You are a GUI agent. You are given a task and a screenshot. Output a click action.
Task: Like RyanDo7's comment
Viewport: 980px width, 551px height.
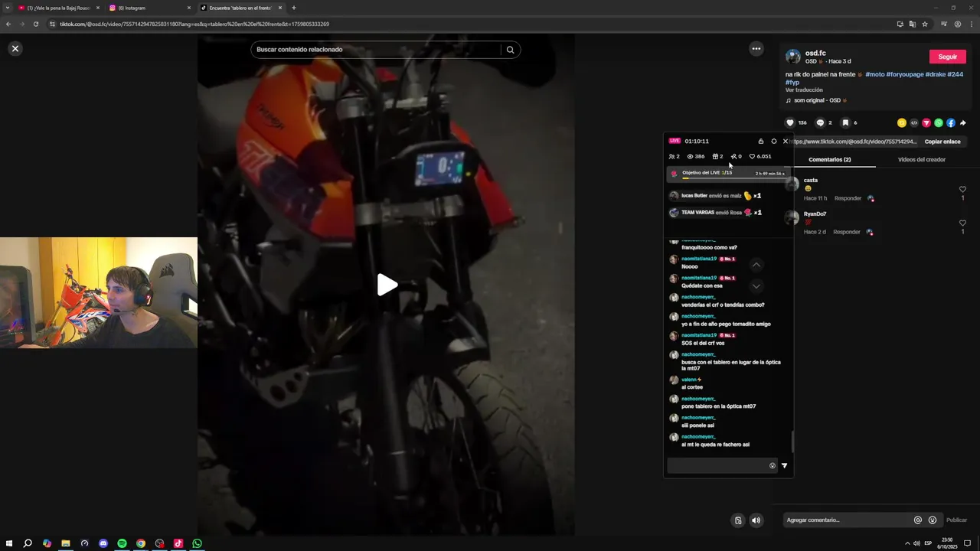962,223
